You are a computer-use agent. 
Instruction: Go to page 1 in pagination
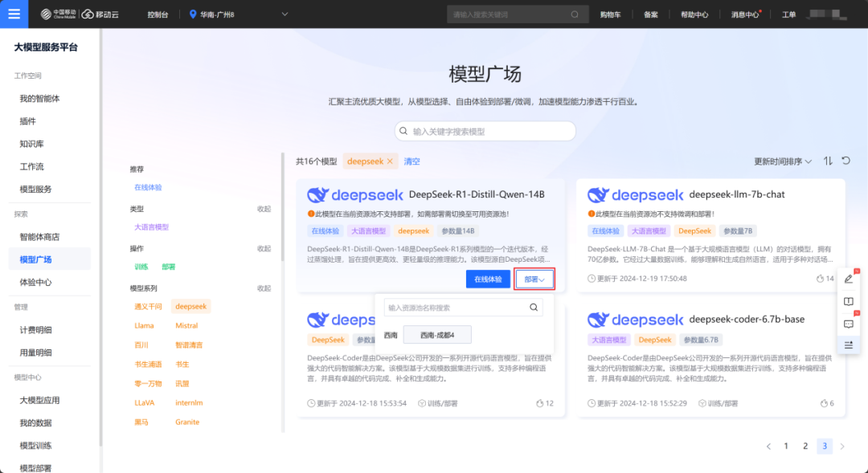[786, 446]
